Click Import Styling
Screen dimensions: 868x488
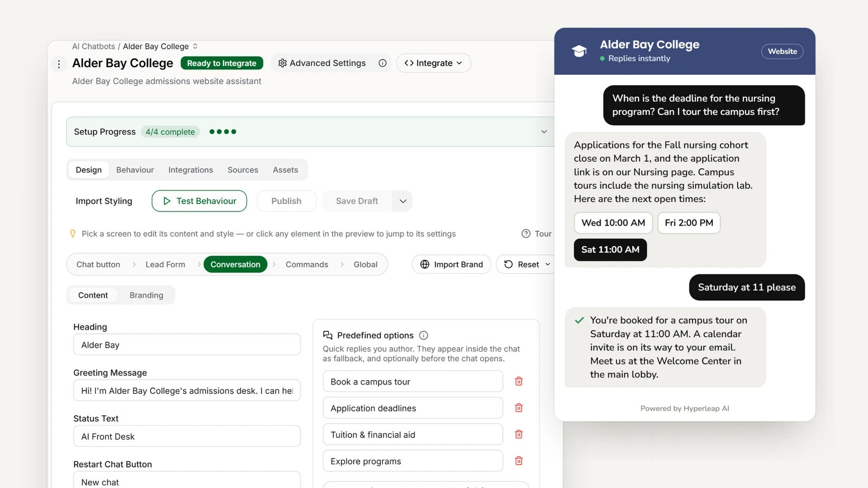pos(104,201)
